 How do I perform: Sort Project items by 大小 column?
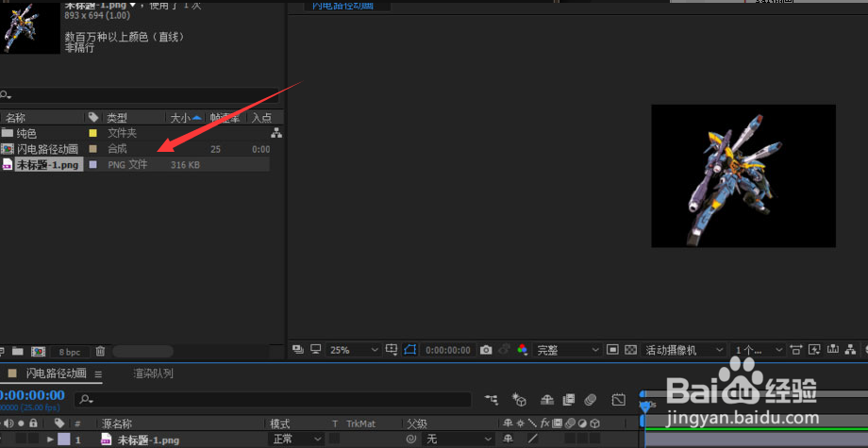(x=180, y=118)
